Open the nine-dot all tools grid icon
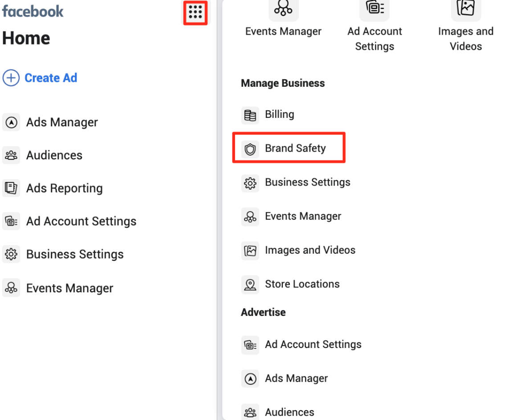The width and height of the screenshot is (521, 420). tap(195, 12)
